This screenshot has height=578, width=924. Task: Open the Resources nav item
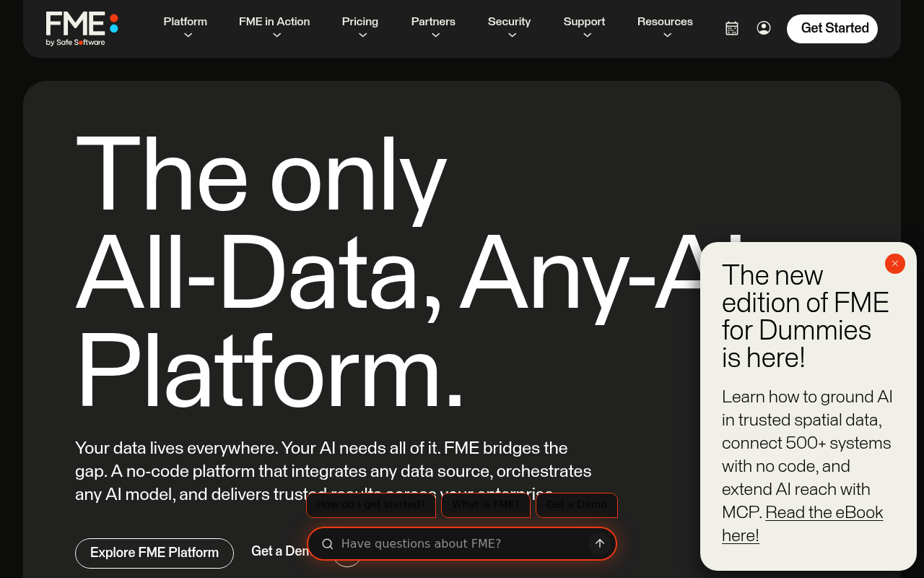(x=665, y=22)
